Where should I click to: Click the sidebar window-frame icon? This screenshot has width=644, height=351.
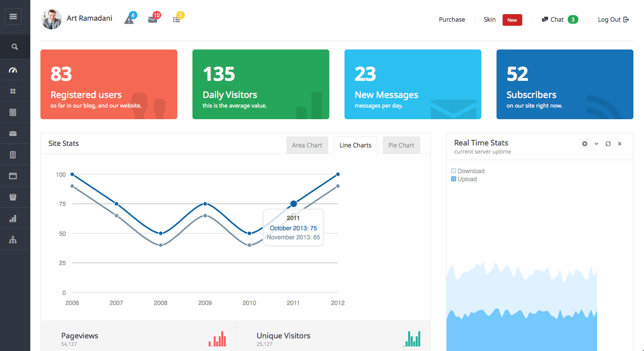coord(13,176)
